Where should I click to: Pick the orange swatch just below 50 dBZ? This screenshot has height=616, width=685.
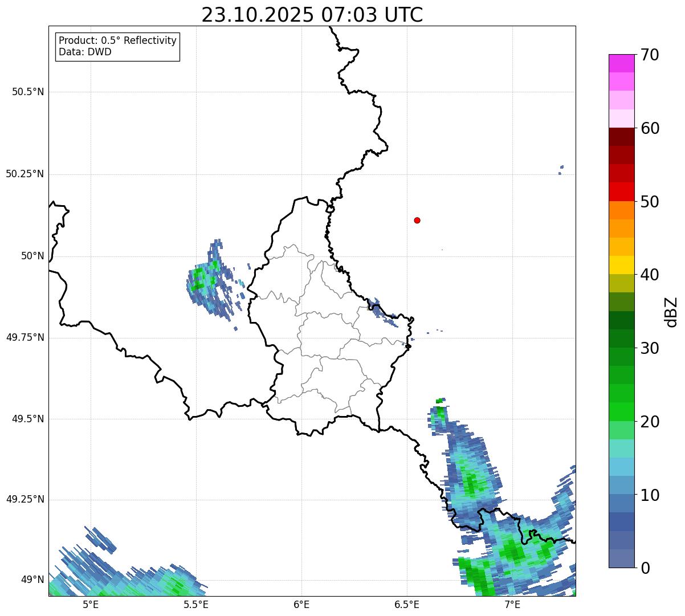click(621, 210)
